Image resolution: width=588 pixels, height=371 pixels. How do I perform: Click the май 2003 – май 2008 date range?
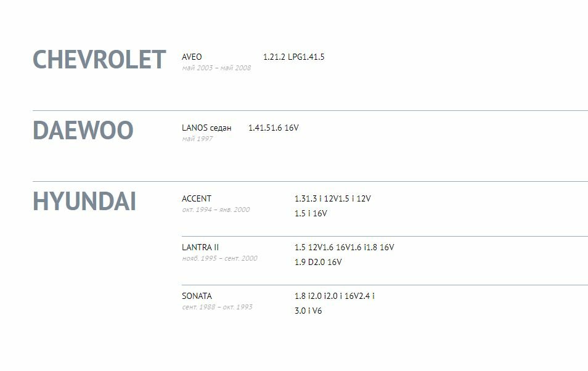point(216,68)
